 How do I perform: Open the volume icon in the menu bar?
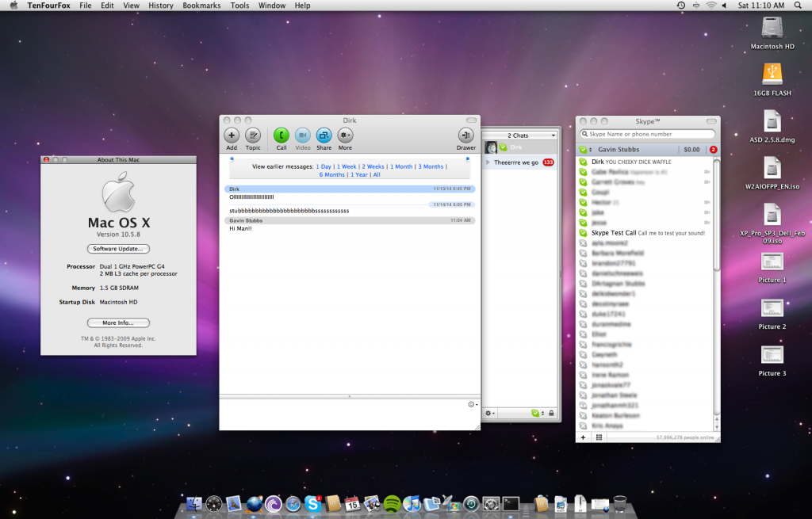[x=725, y=6]
